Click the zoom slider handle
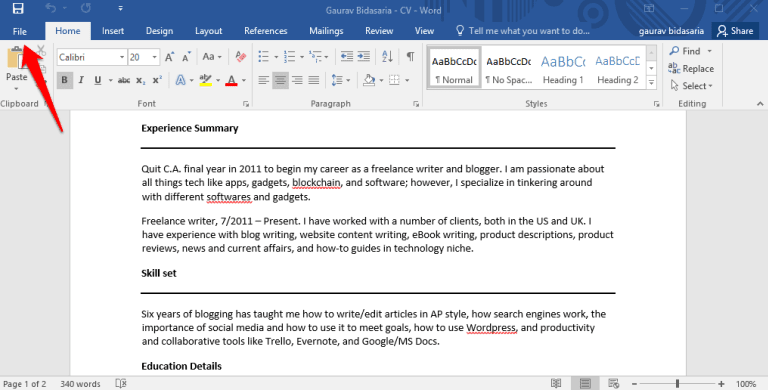 (x=677, y=384)
